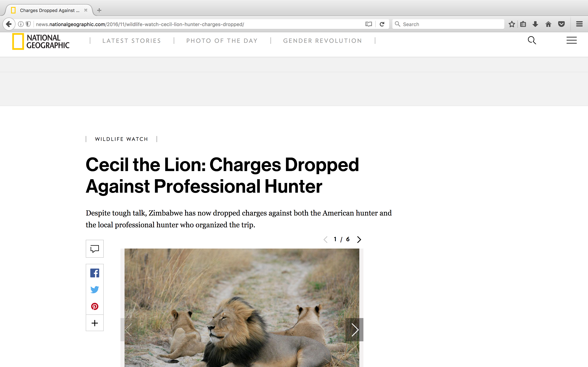Open Latest Stories navigation link

132,41
